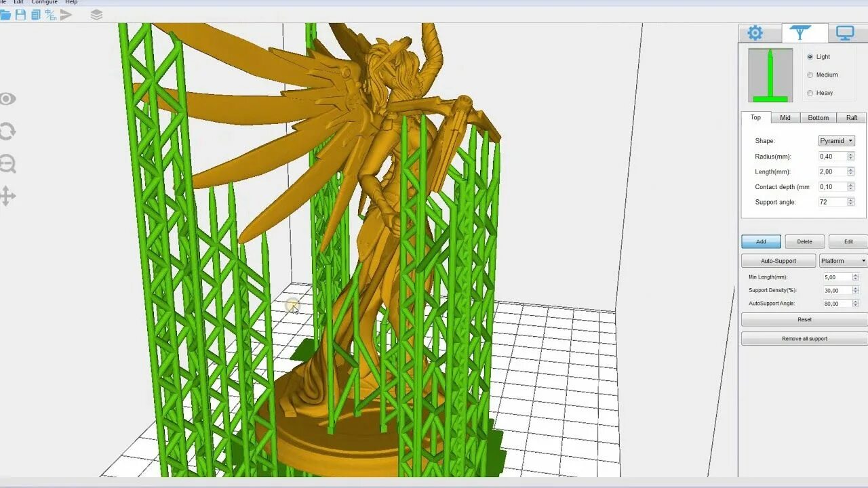Switch to the Bottom support tab
Screen dimensions: 868x488
point(818,118)
